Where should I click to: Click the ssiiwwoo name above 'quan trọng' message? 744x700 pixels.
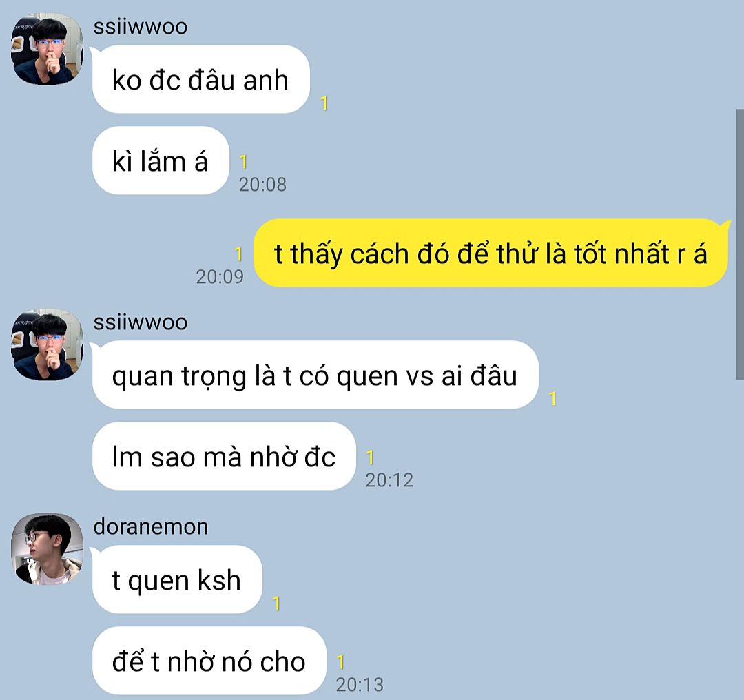click(141, 322)
